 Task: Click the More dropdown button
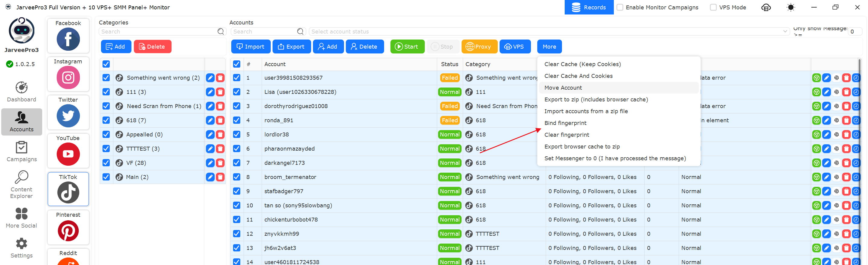tap(549, 46)
